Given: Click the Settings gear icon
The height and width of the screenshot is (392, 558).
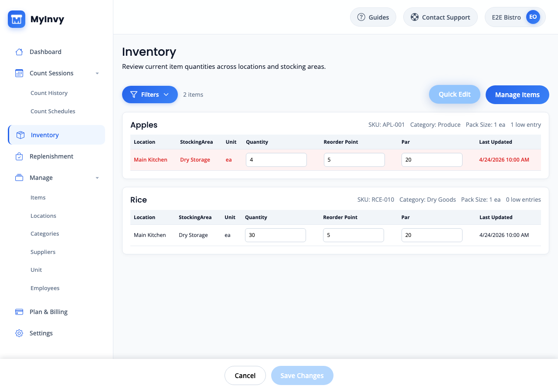Looking at the screenshot, I should coord(19,333).
